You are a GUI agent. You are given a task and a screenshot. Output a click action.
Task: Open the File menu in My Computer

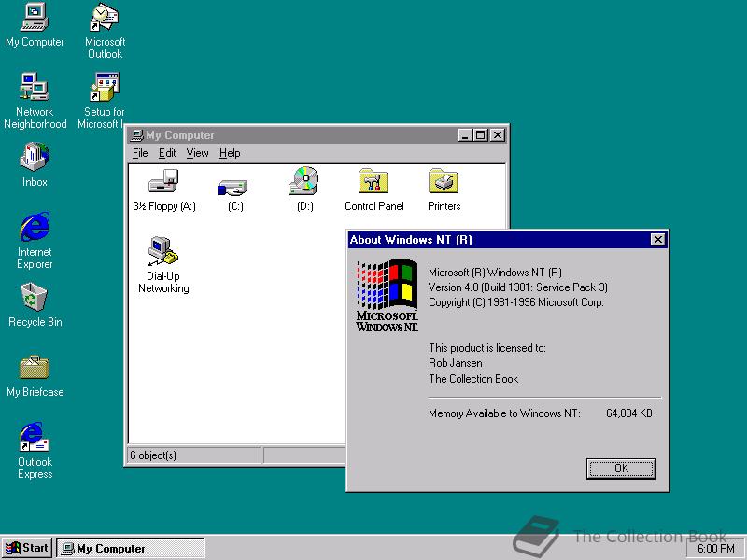click(140, 153)
